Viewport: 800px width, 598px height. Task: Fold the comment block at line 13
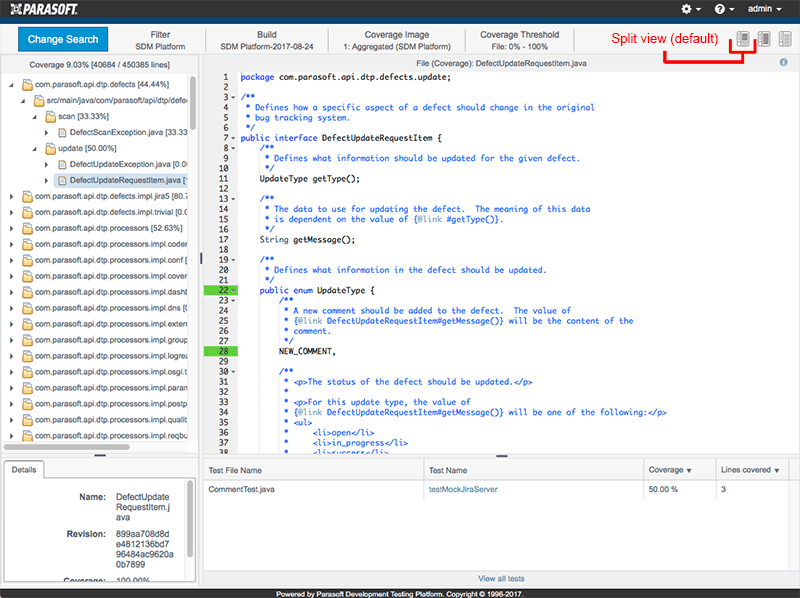(234, 199)
